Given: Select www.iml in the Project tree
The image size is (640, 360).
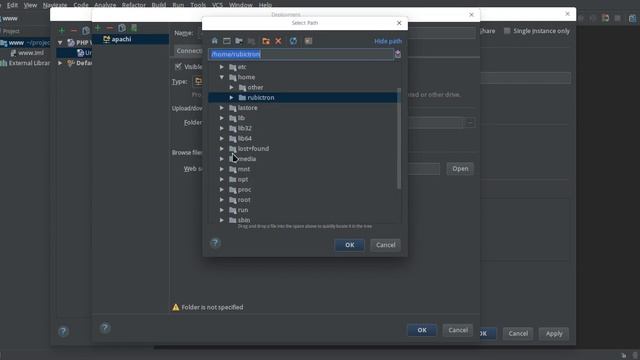Looking at the screenshot, I should click(x=27, y=53).
